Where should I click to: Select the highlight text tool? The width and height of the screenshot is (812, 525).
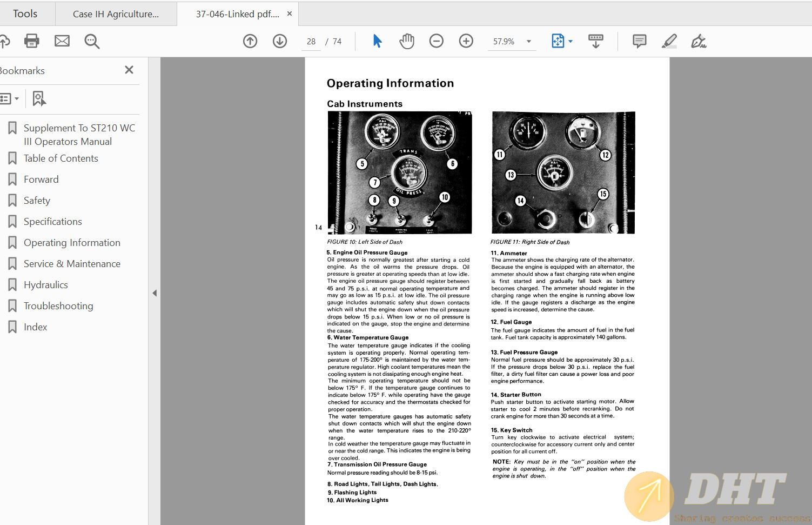[x=669, y=41]
